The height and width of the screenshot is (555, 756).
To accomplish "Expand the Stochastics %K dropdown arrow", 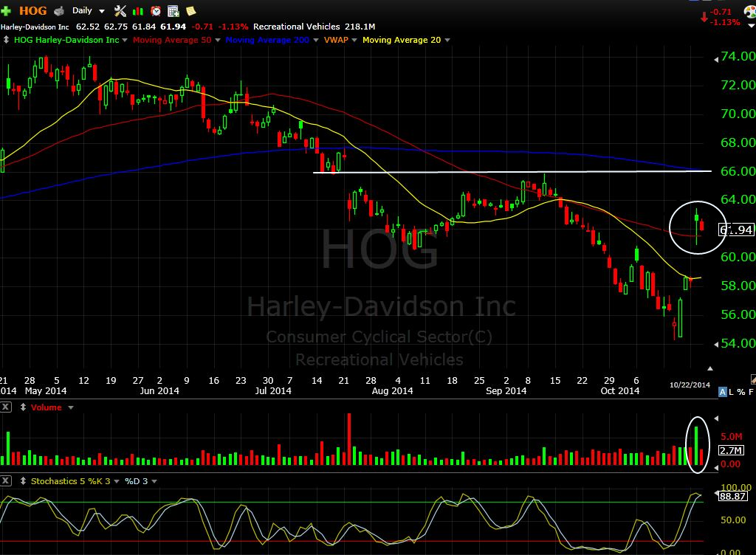I will (x=116, y=481).
